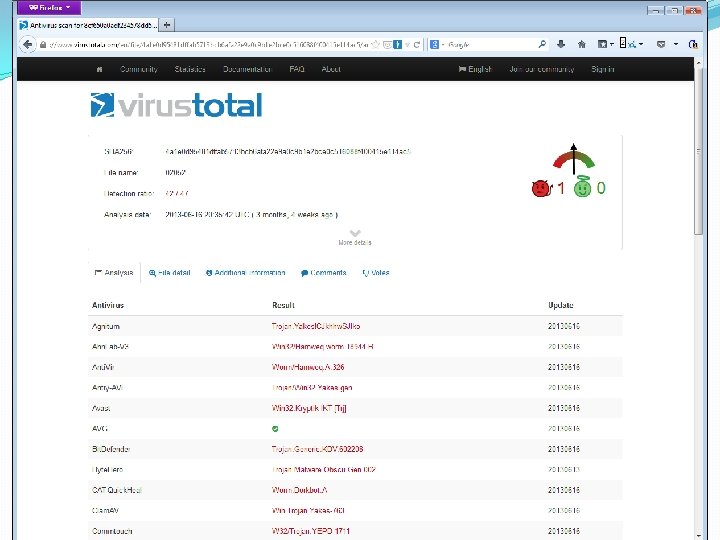The width and height of the screenshot is (720, 540).
Task: Select the Avast result Win32:Kryptik
Action: [309, 408]
